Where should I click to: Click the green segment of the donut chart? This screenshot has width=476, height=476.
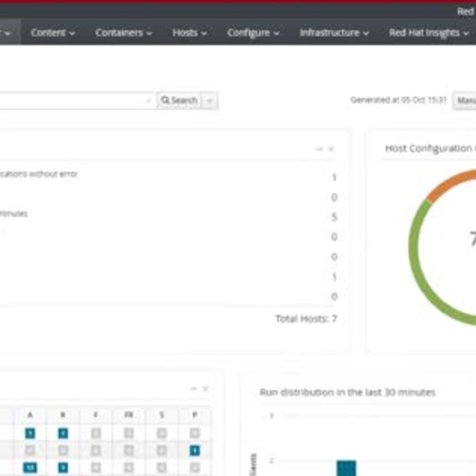pos(417,258)
